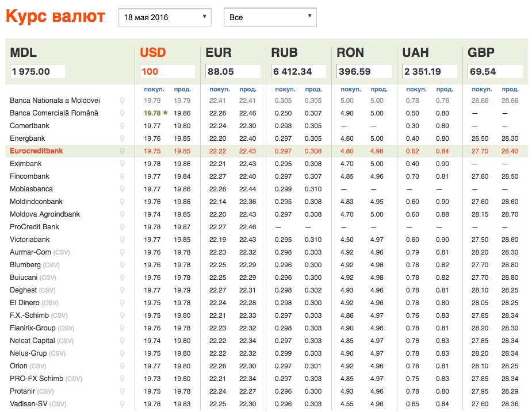Click location pin next to Mobiasbanca
Viewport: 532px width, 412px height.
click(122, 189)
